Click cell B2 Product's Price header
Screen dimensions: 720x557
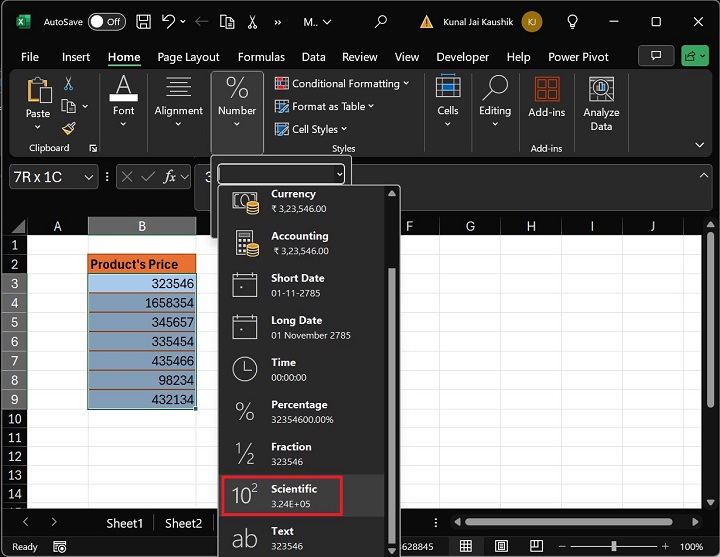[x=141, y=264]
